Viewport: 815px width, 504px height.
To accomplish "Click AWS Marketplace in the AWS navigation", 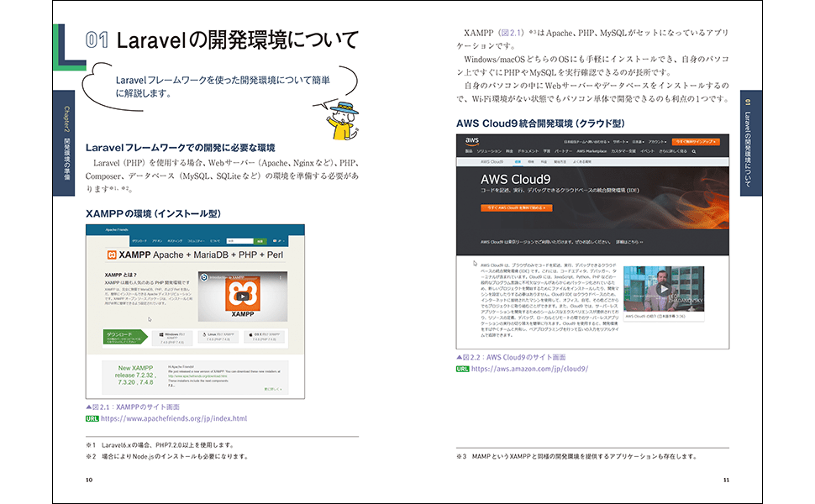I will (591, 151).
